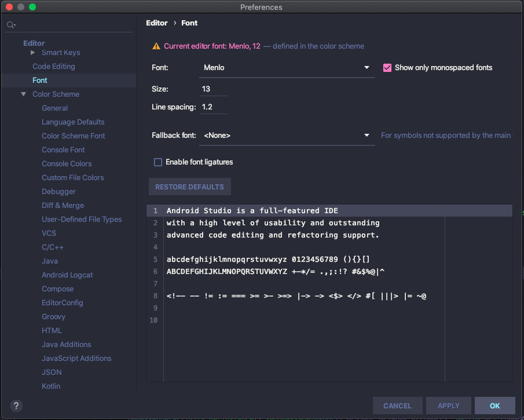
Task: Click preview line with ligature symbols '<!-- -- !='
Action: click(296, 296)
